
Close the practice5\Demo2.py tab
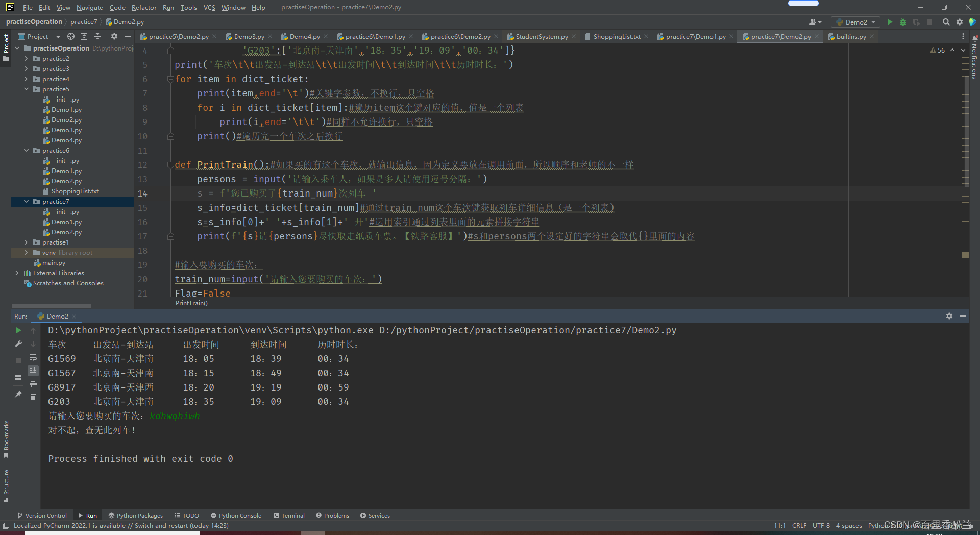214,36
